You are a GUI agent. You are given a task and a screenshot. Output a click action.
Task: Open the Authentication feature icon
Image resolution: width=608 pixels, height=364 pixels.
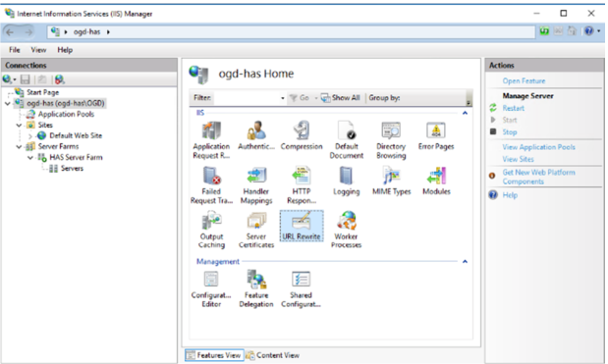coord(256,135)
